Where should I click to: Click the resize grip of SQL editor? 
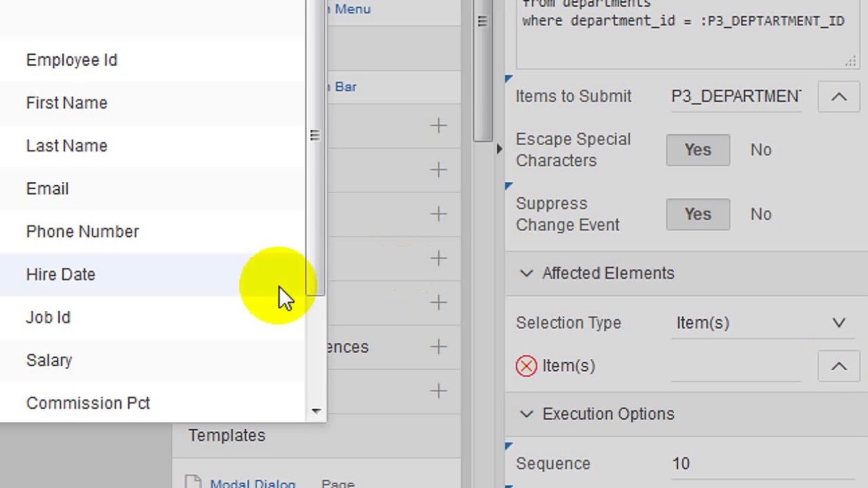click(850, 62)
